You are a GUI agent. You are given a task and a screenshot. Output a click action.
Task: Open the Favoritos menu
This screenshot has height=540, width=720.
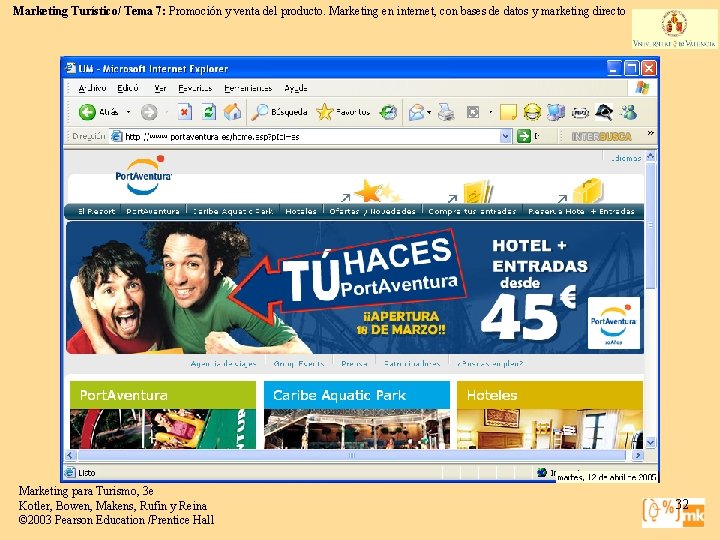pyautogui.click(x=195, y=88)
